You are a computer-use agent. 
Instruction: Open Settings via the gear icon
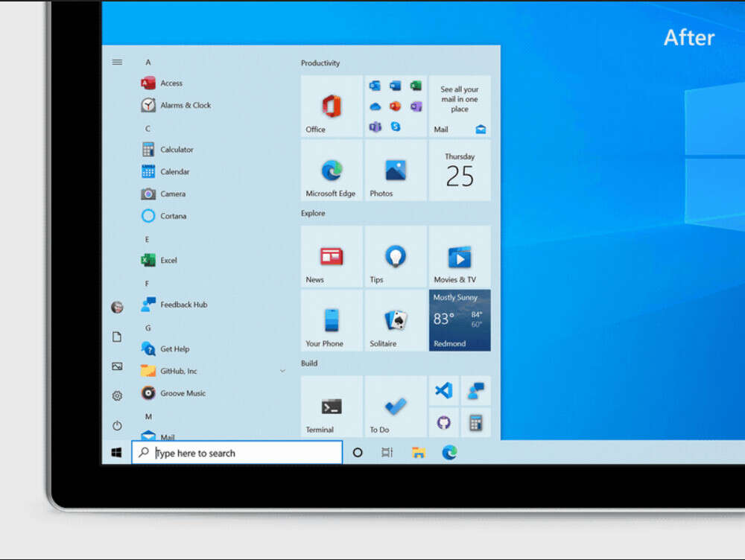coord(117,395)
